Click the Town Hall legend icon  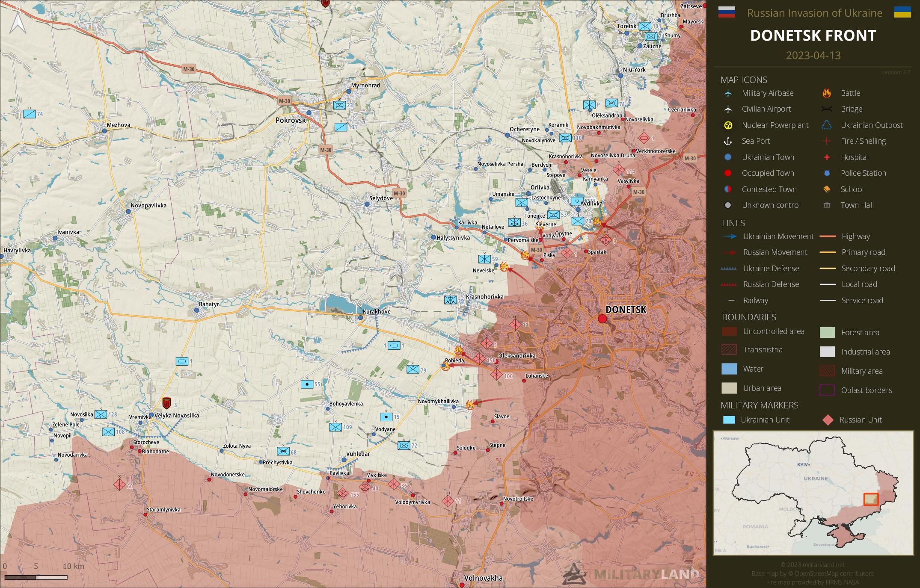(x=827, y=205)
